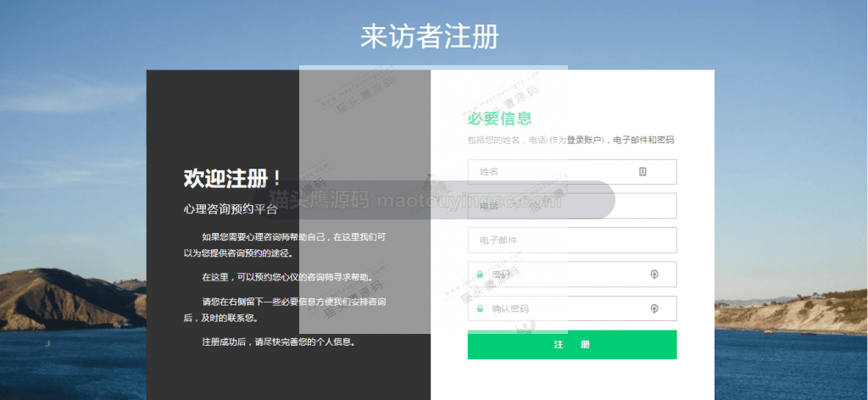Select the 电子邮件 email input field
The image size is (868, 400).
(x=572, y=240)
